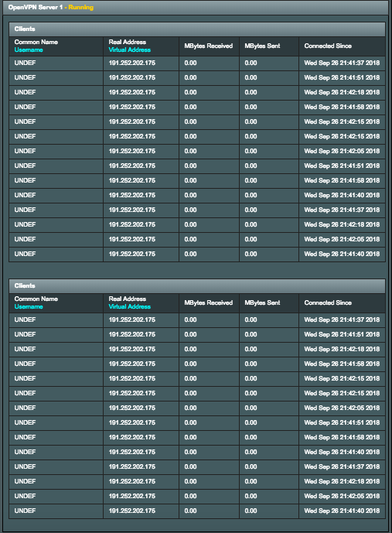Click cyan Virtual Address label in lower table

(130, 306)
